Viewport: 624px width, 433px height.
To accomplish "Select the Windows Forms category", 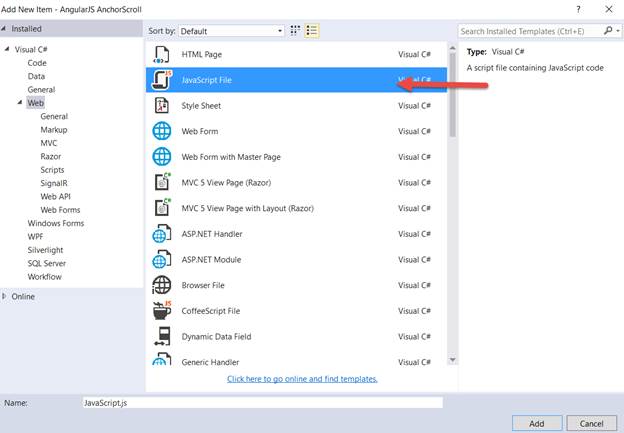I will tap(56, 223).
